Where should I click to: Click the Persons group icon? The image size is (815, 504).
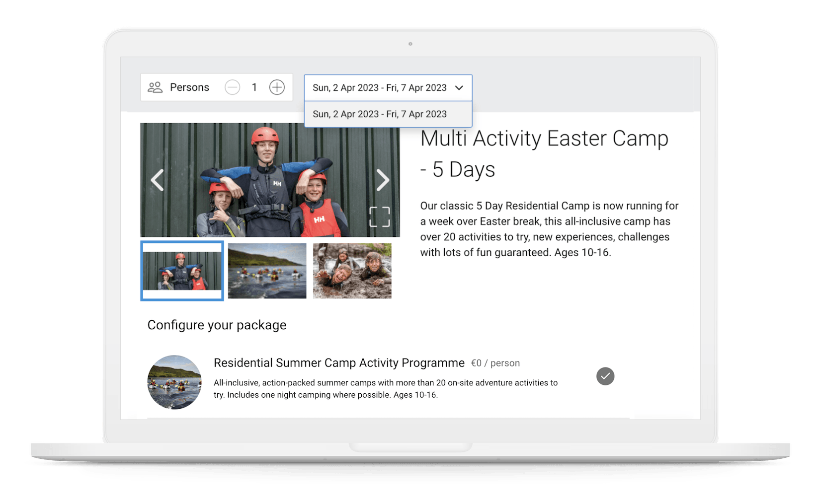[x=155, y=87]
